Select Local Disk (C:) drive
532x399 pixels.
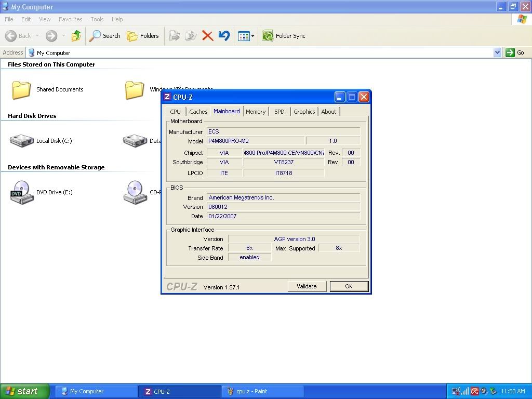(41, 141)
